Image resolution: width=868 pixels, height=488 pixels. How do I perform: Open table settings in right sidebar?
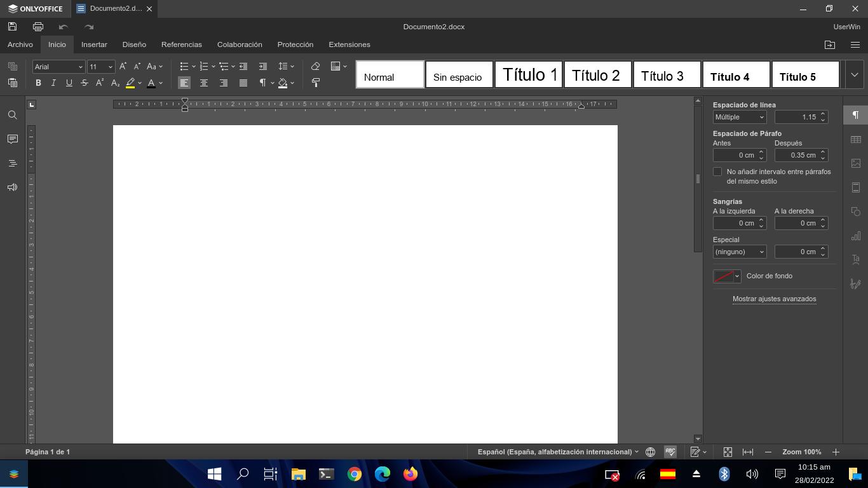(855, 139)
